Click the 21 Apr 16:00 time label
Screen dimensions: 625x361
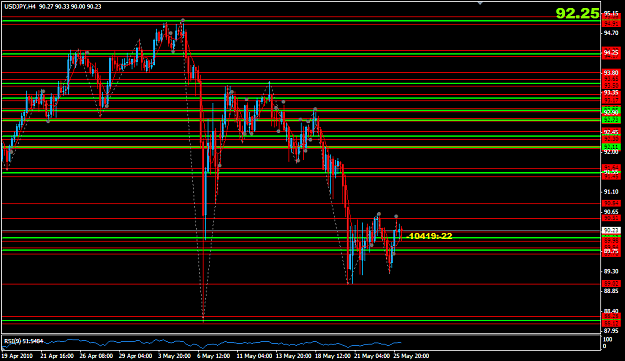pyautogui.click(x=57, y=356)
